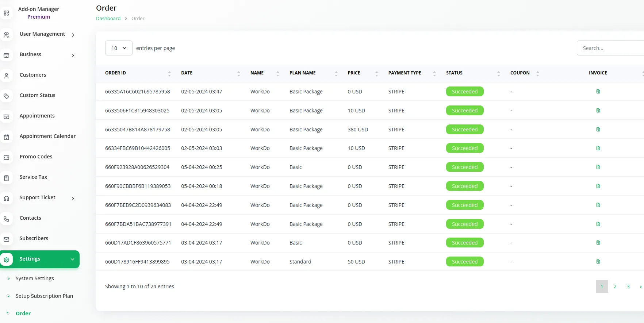Sort table by Date column arrows
The width and height of the screenshot is (644, 323).
click(x=239, y=73)
